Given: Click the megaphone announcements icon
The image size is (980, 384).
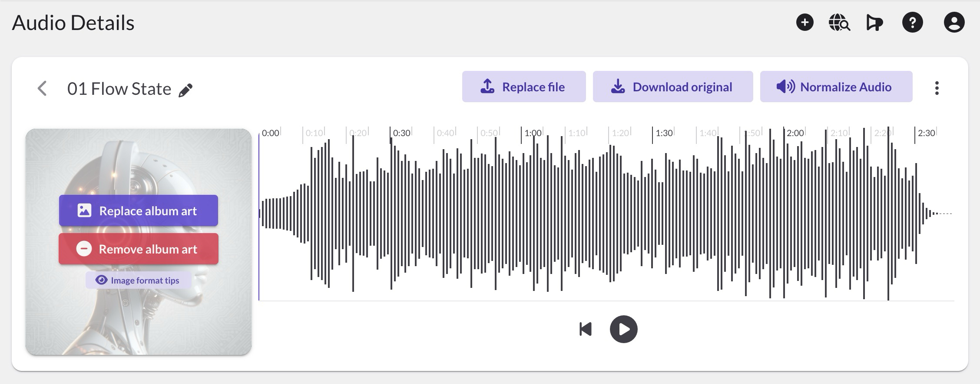Looking at the screenshot, I should pos(874,23).
